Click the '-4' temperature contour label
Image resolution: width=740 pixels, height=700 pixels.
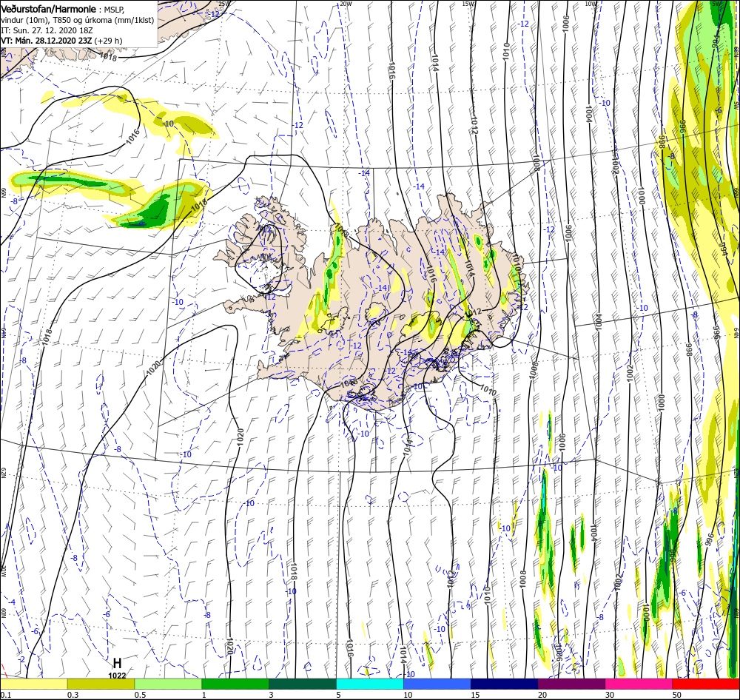click(x=13, y=602)
